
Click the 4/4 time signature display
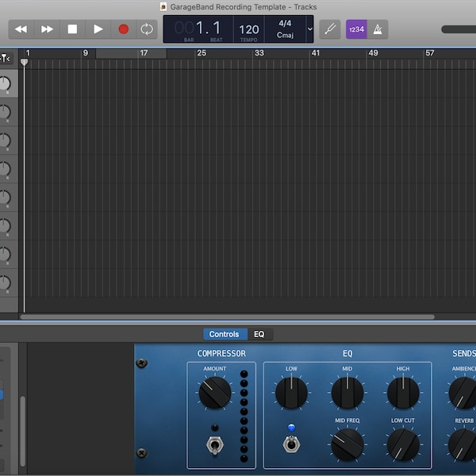(285, 23)
